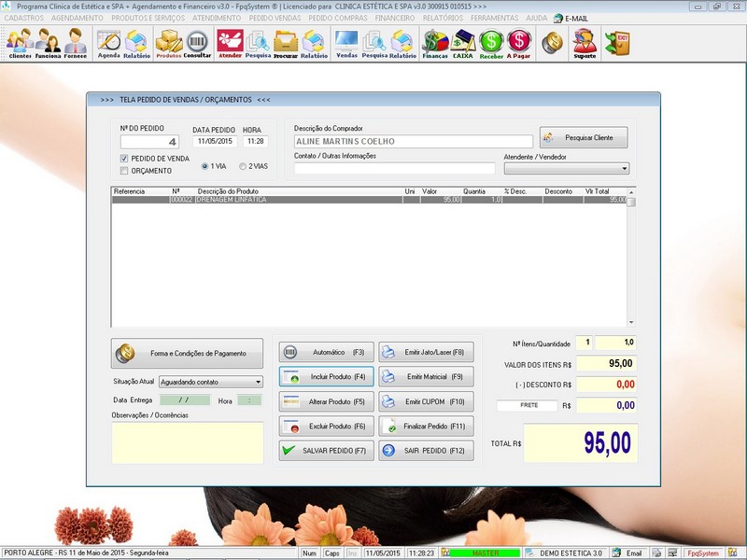
Task: Click the FpqSystem status bar entry
Action: coord(703,553)
